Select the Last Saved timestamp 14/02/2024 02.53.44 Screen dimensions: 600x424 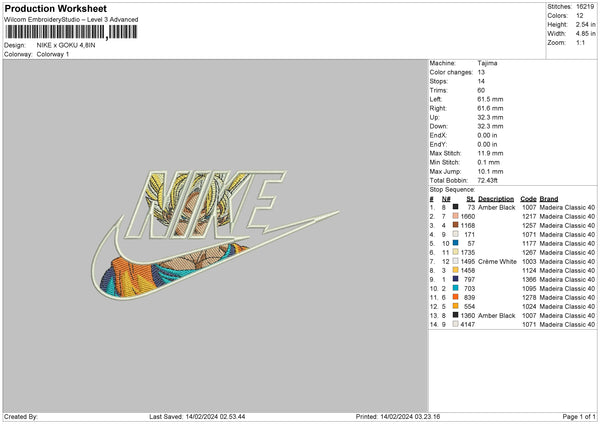pyautogui.click(x=215, y=417)
